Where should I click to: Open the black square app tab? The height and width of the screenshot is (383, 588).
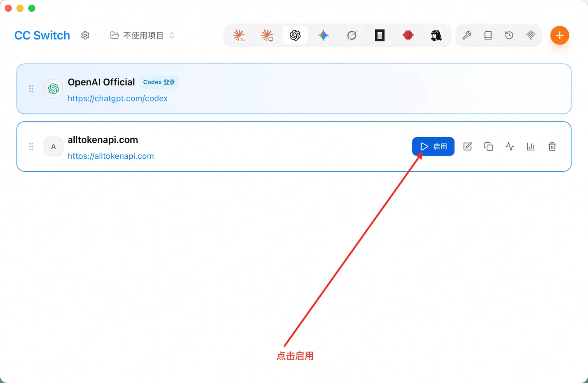(380, 36)
